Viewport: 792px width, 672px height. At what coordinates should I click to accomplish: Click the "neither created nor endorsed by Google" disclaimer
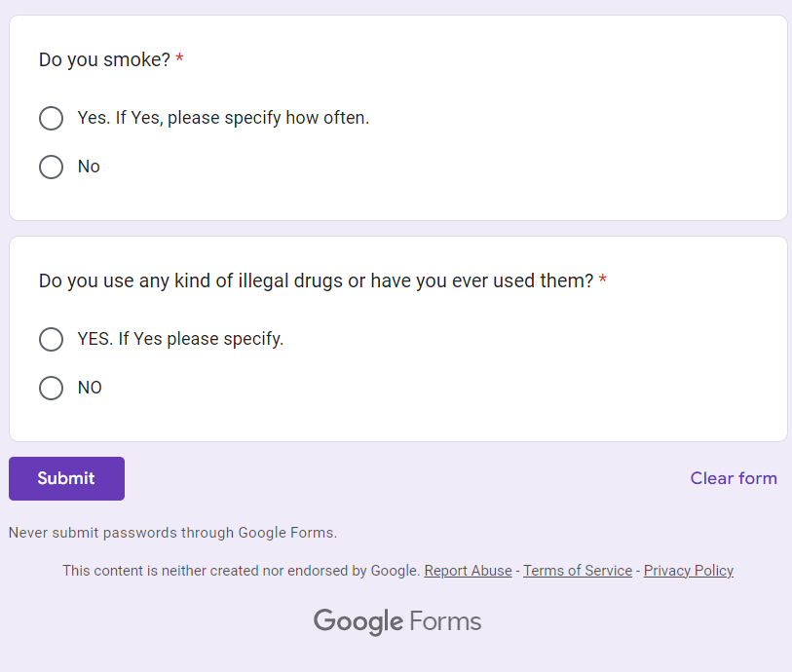pyautogui.click(x=241, y=571)
